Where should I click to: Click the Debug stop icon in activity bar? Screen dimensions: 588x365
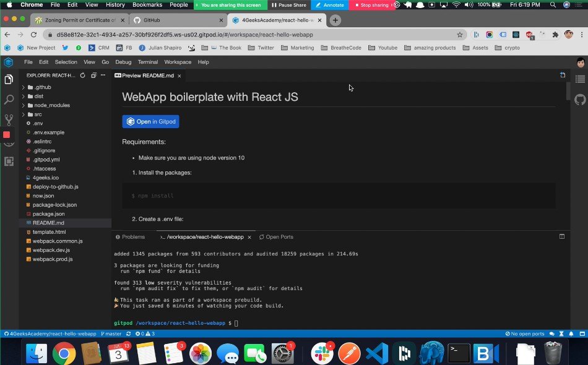8,133
